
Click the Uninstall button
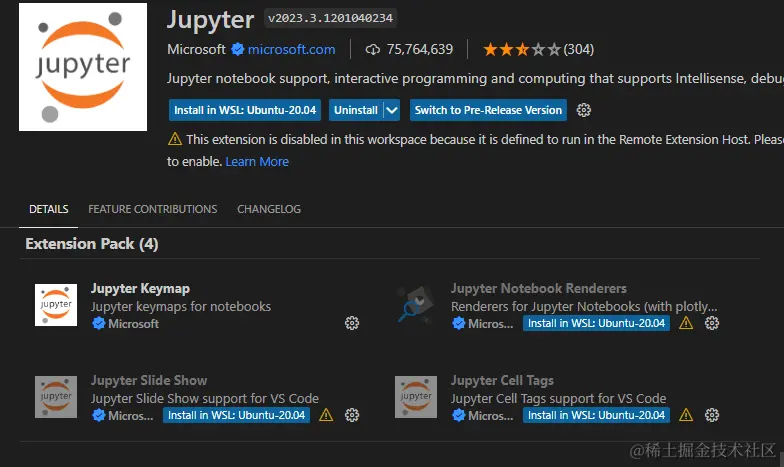[356, 110]
